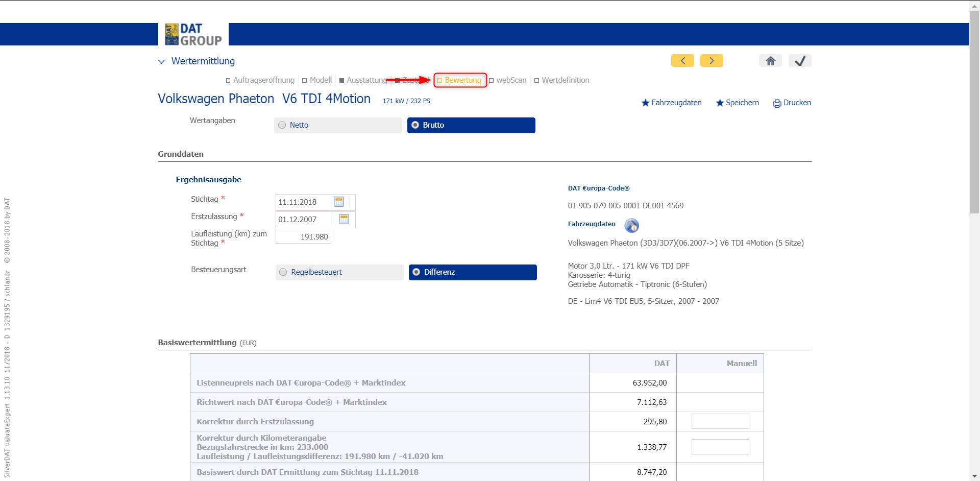
Task: Click Drucken to print
Action: pos(792,103)
